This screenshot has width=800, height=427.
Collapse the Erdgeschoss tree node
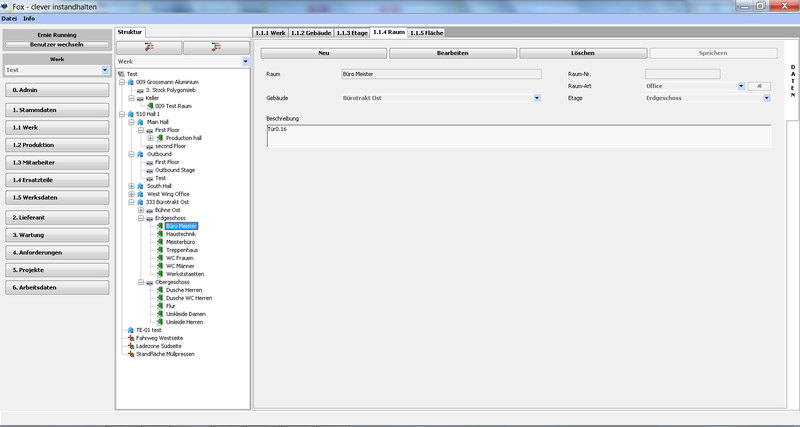point(141,218)
